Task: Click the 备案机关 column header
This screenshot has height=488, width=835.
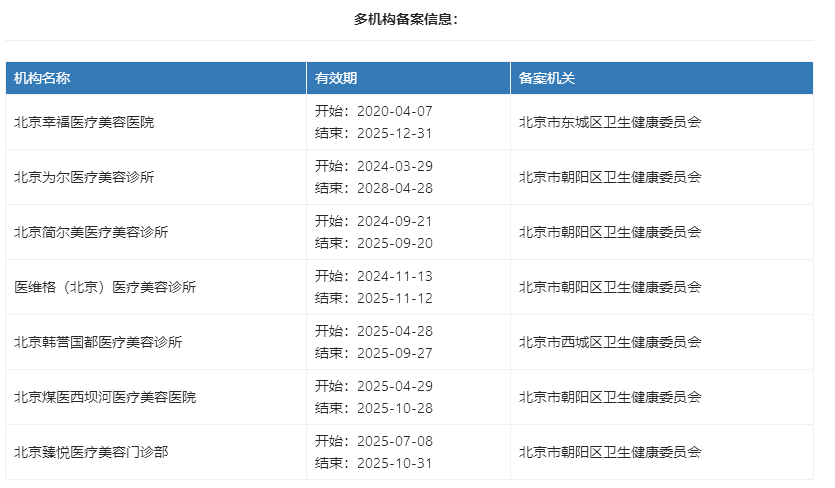Action: point(547,78)
